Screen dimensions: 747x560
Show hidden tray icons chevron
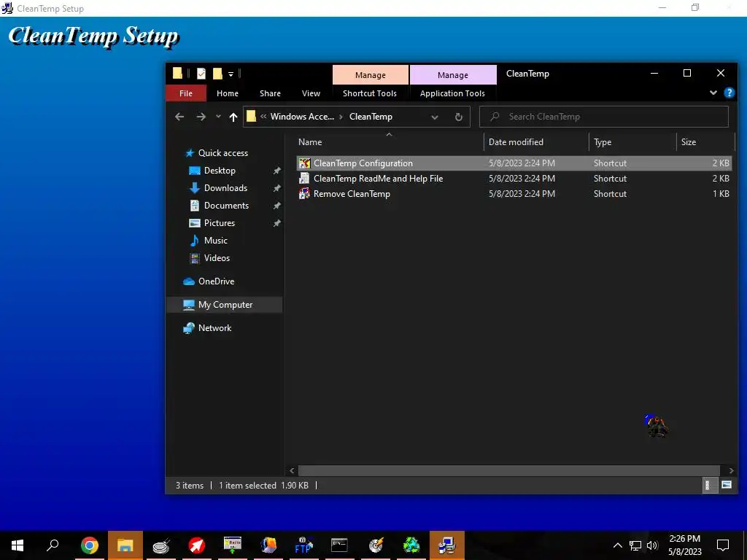617,545
